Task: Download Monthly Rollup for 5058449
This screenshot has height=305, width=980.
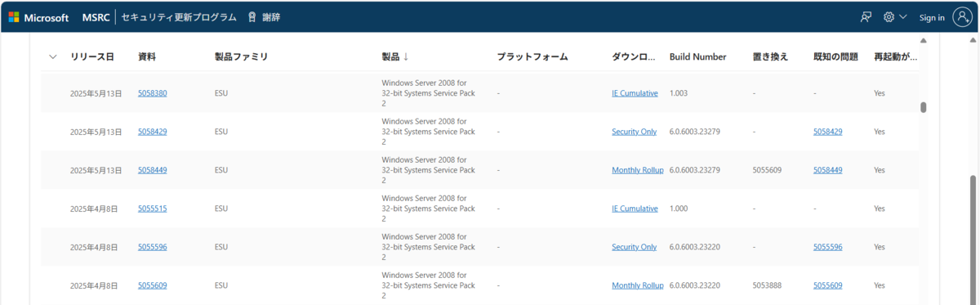Action: point(638,170)
